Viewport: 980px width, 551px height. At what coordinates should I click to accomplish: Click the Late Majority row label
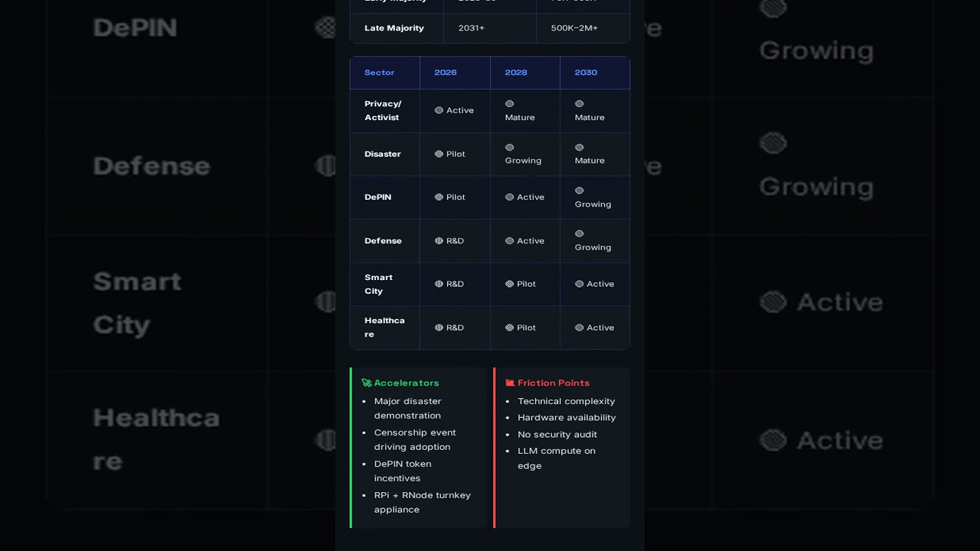[x=394, y=28]
